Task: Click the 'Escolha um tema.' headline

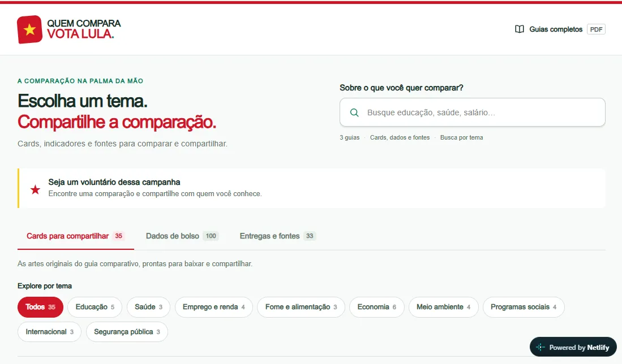Action: pyautogui.click(x=83, y=101)
